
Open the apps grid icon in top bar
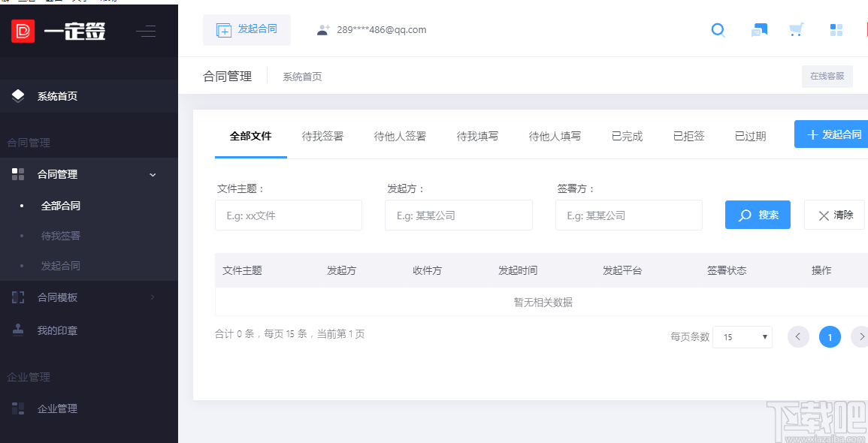click(835, 30)
